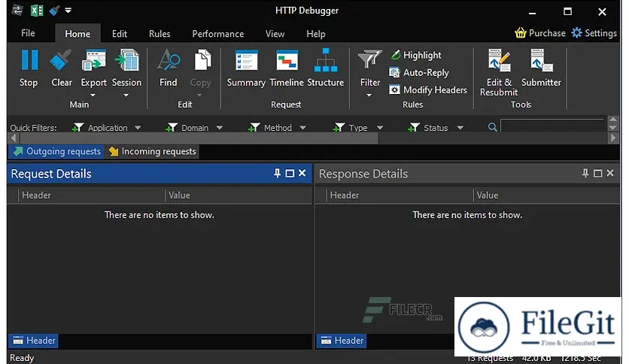Click the horizontal scrollbar right arrow
Screen dimensions: 629x364
click(612, 138)
